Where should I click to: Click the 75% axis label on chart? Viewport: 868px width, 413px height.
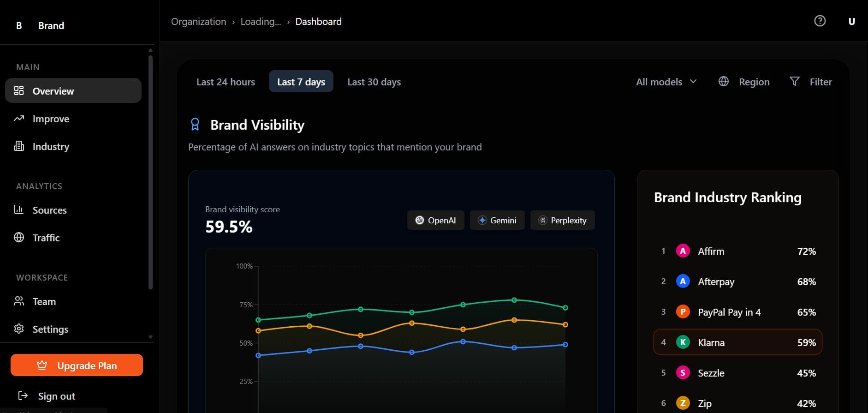click(x=246, y=305)
